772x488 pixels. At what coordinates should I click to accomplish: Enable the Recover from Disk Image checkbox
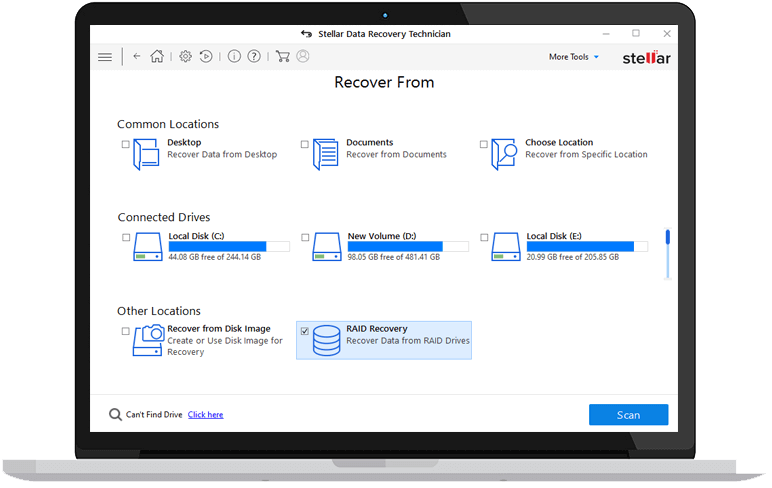tap(126, 331)
